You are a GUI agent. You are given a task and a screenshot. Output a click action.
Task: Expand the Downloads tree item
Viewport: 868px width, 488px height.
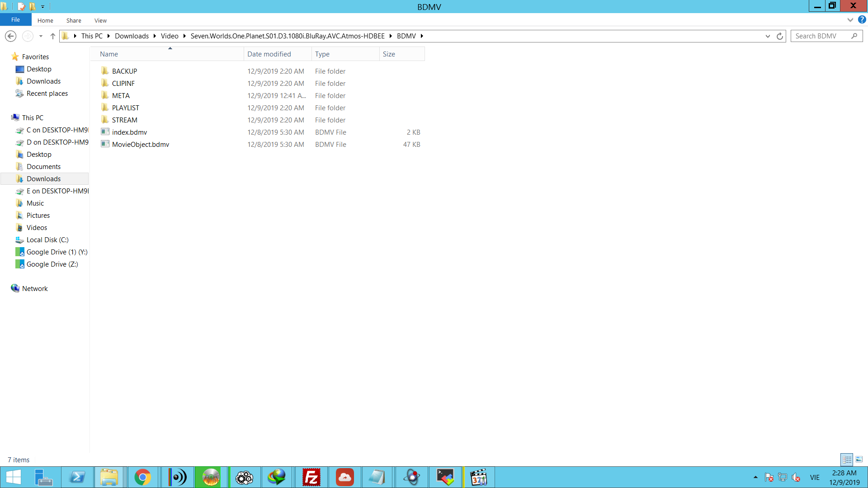[11, 178]
